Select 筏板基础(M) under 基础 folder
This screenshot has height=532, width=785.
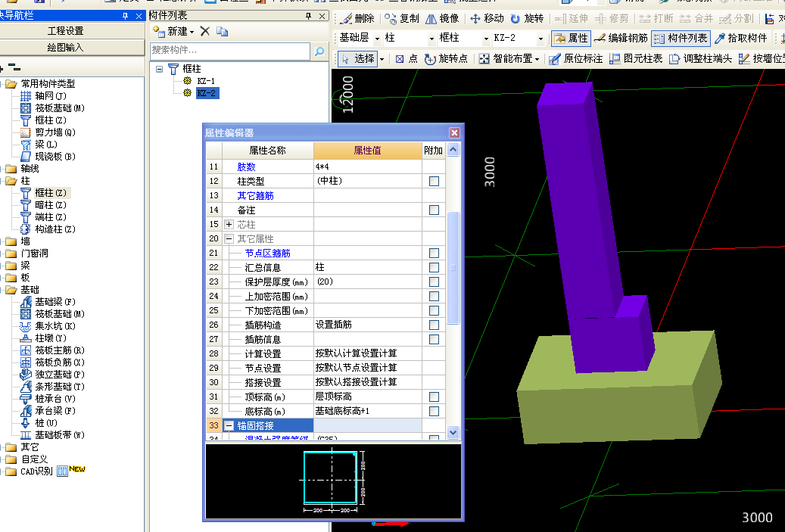click(x=52, y=314)
